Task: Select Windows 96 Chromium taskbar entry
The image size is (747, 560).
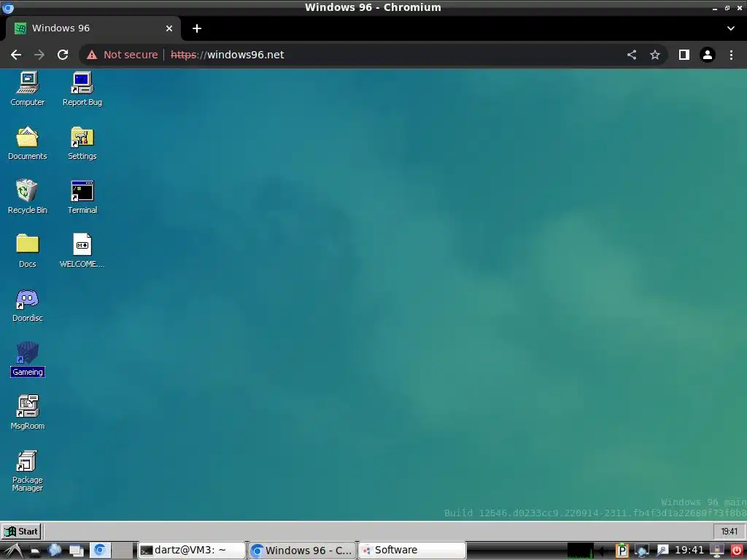Action: (x=303, y=551)
